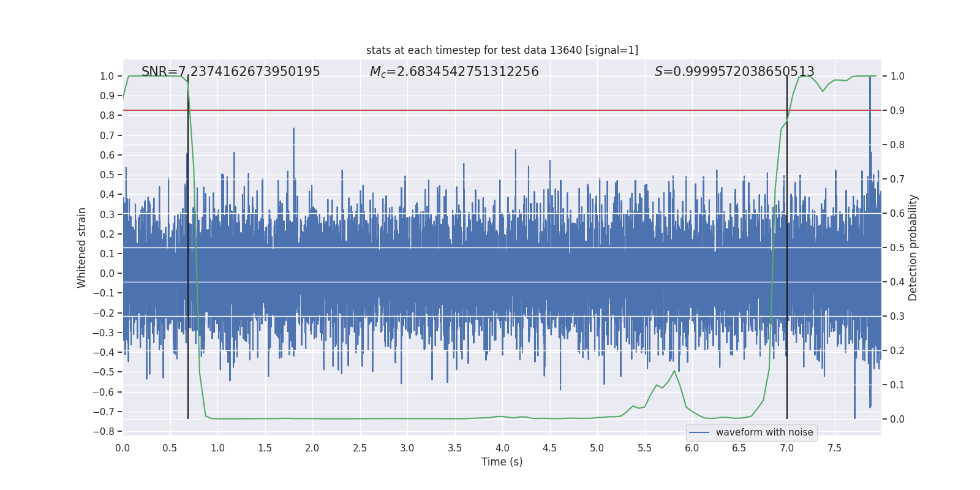Click the chirp mass Mc annotation

click(454, 72)
